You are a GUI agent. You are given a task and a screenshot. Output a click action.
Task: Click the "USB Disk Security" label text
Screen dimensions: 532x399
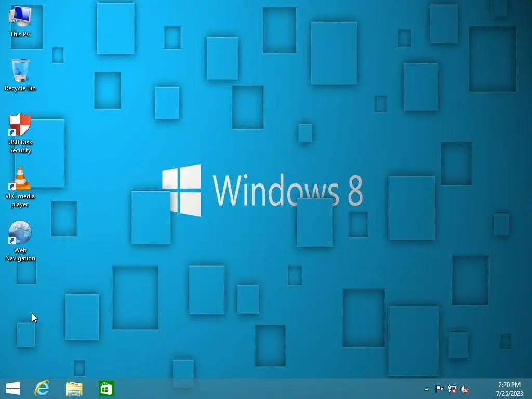20,146
